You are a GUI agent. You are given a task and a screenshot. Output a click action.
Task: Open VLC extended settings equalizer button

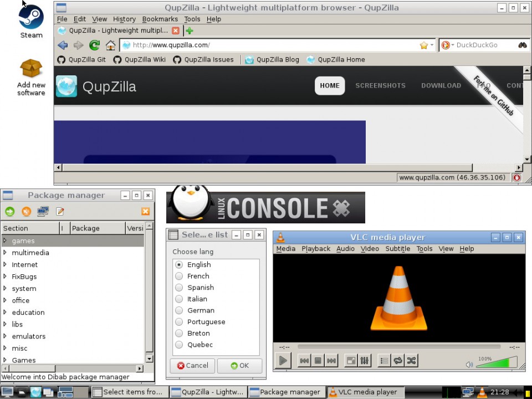[x=365, y=361]
